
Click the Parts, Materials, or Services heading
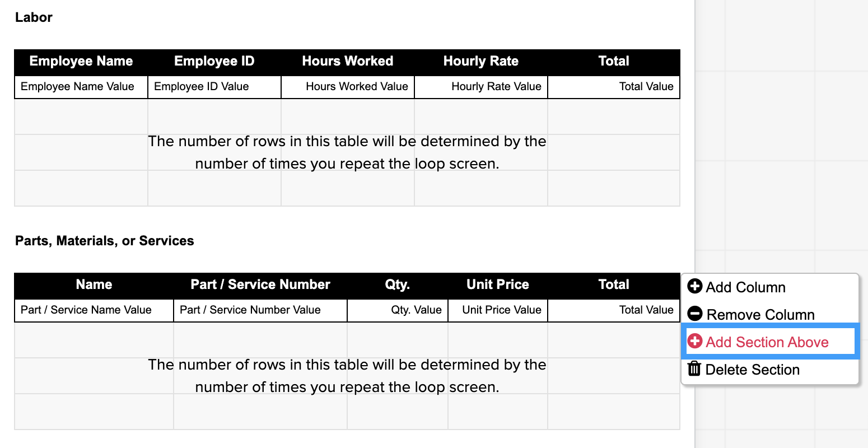105,241
